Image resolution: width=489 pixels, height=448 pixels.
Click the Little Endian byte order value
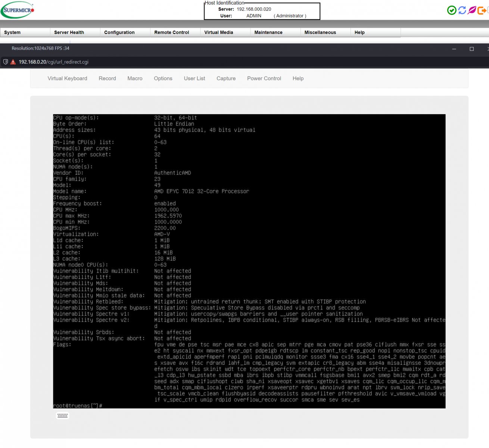click(174, 124)
